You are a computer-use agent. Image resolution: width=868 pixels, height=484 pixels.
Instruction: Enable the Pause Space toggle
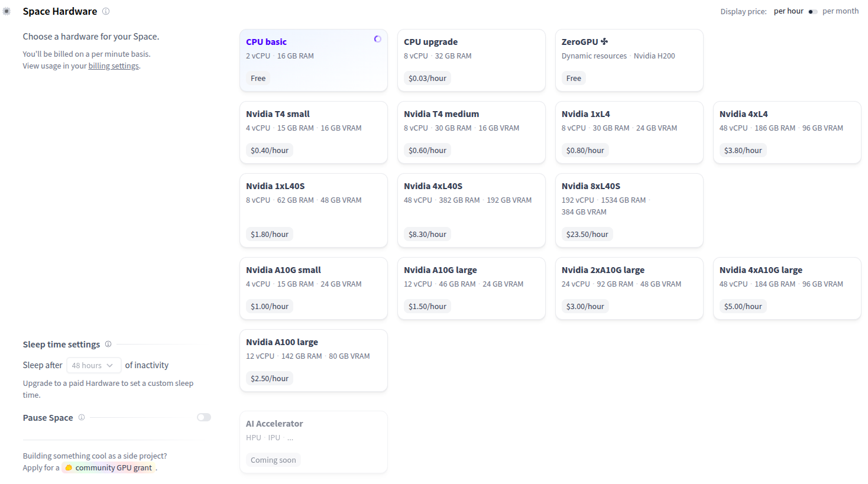(204, 417)
